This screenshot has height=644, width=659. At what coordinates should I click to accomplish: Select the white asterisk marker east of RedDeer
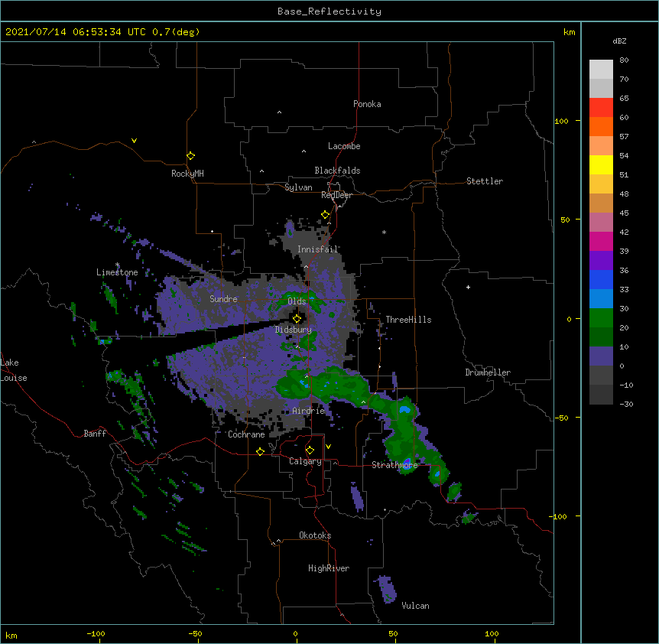[384, 232]
